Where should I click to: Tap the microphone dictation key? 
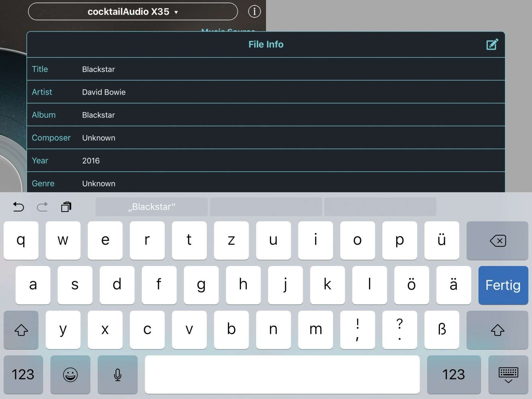(x=117, y=375)
